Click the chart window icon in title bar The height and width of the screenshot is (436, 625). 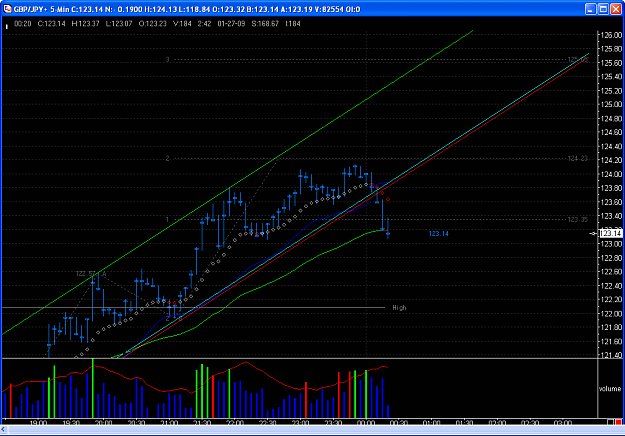7,9
